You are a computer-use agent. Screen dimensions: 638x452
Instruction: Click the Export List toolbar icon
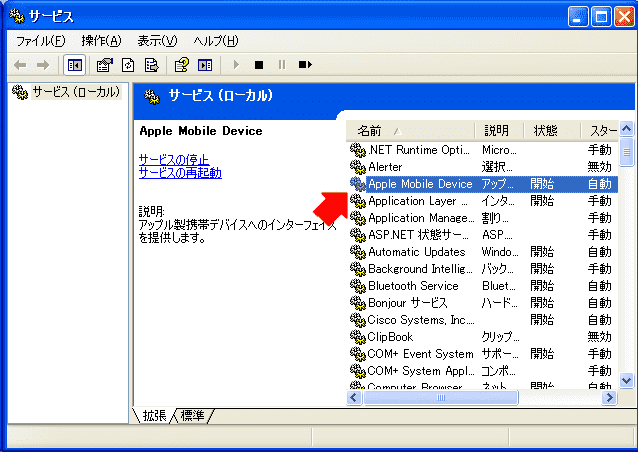[151, 65]
